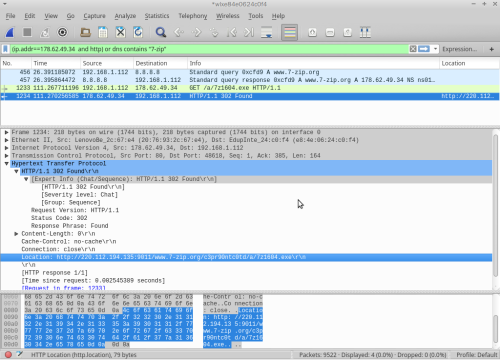Reset text to normal size
This screenshot has height=360, width=500.
348,32
